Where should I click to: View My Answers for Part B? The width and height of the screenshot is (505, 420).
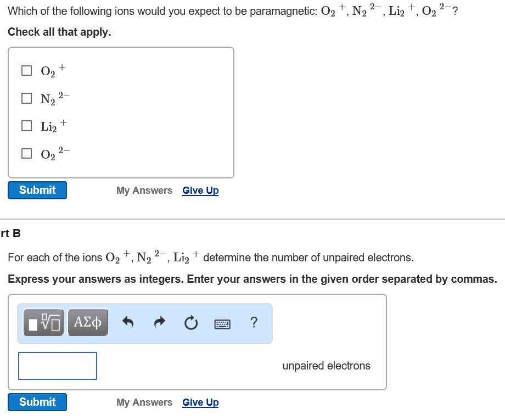pyautogui.click(x=144, y=402)
